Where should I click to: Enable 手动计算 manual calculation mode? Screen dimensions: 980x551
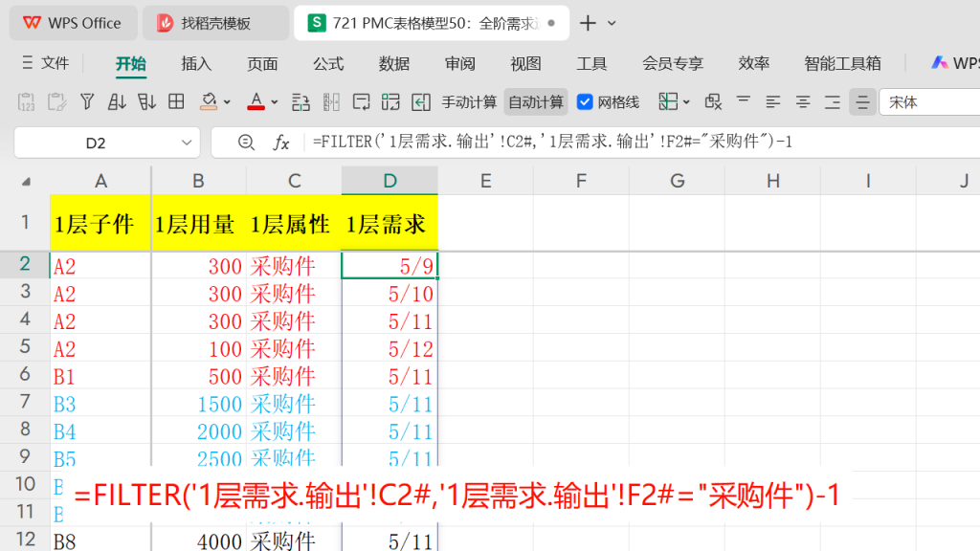pos(469,101)
